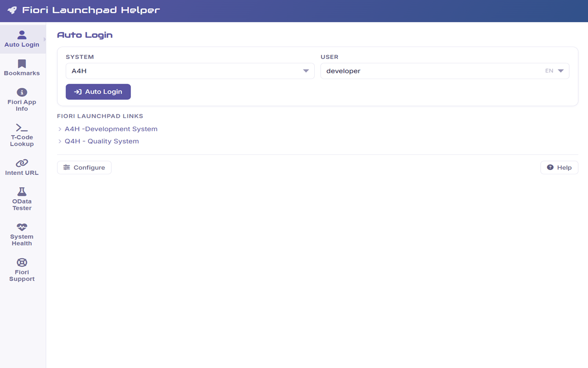Click the SYSTEM field label
This screenshot has height=368, width=588.
tap(79, 57)
